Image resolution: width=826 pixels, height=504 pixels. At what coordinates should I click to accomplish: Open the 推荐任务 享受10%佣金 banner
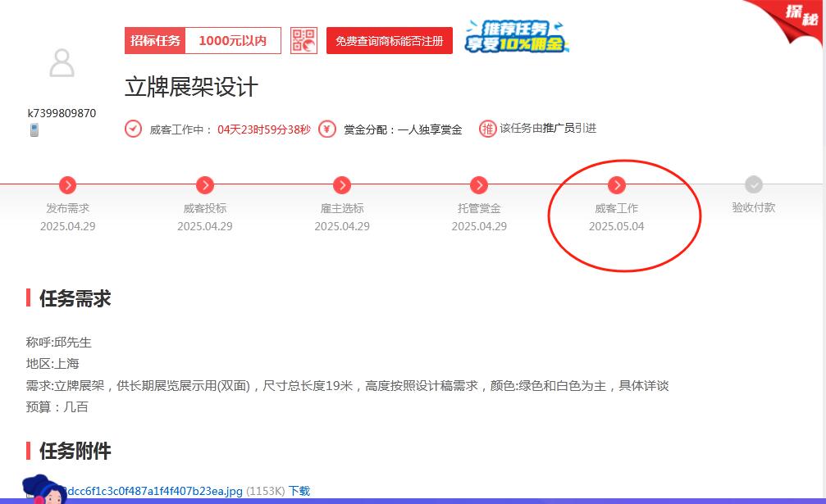(517, 38)
